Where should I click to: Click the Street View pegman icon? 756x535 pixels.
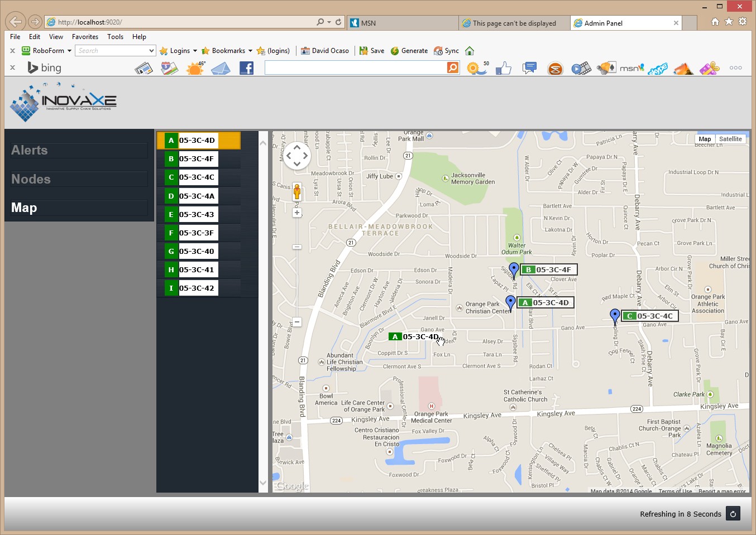point(297,192)
